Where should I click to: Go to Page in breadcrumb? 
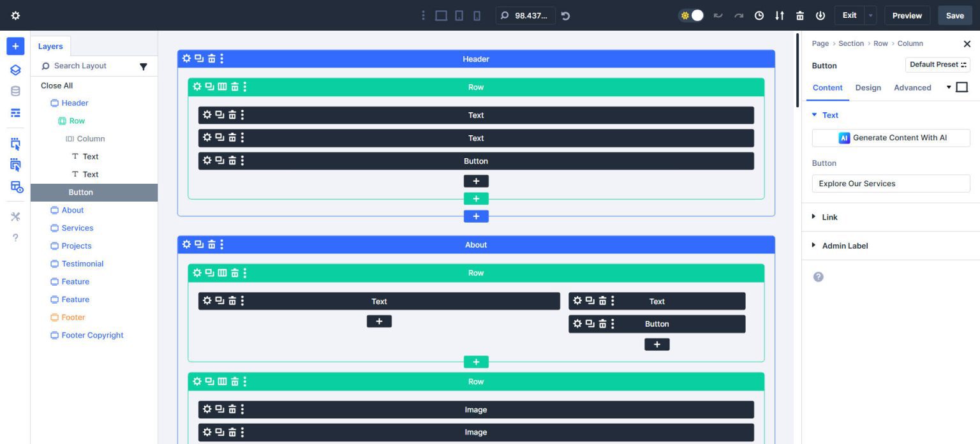pyautogui.click(x=820, y=43)
